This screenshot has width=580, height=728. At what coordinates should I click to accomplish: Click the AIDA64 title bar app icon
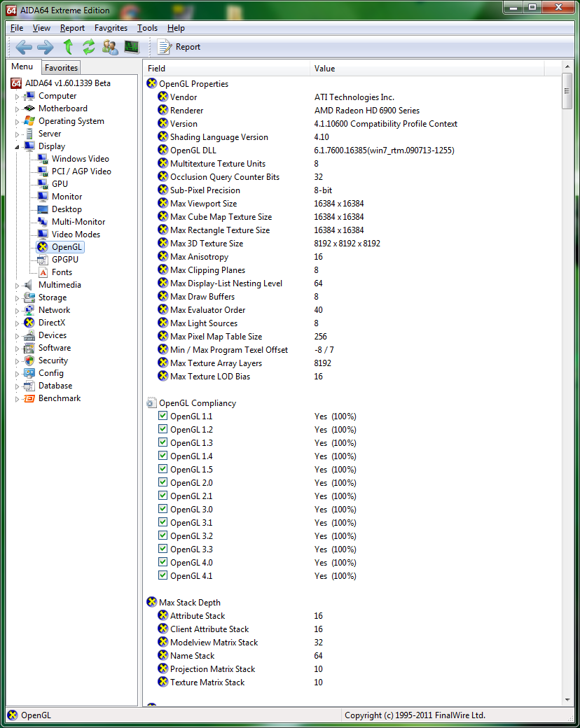click(x=11, y=10)
